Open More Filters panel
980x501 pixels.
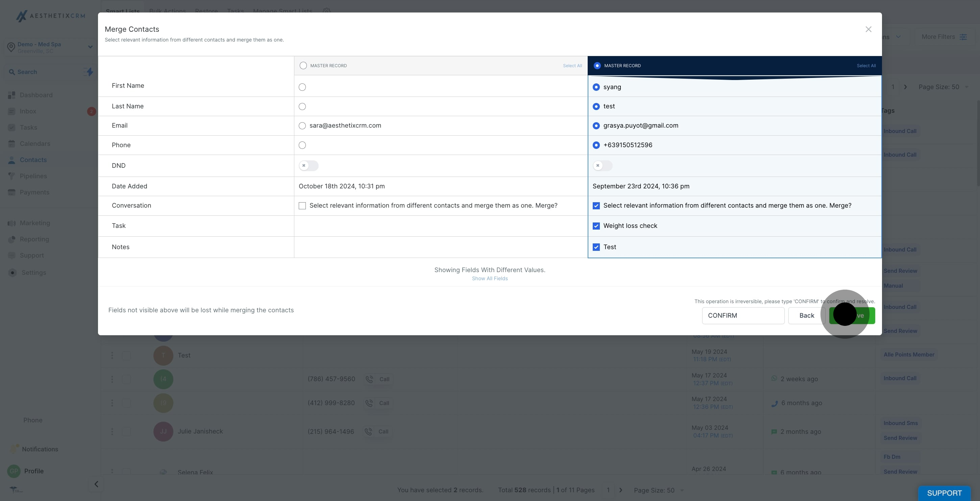944,37
